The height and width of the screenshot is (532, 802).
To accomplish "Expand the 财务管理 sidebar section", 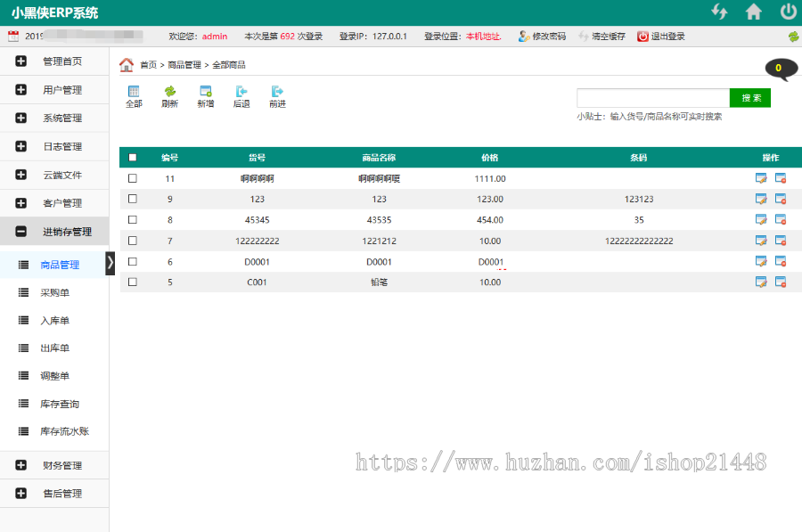I will [x=54, y=465].
